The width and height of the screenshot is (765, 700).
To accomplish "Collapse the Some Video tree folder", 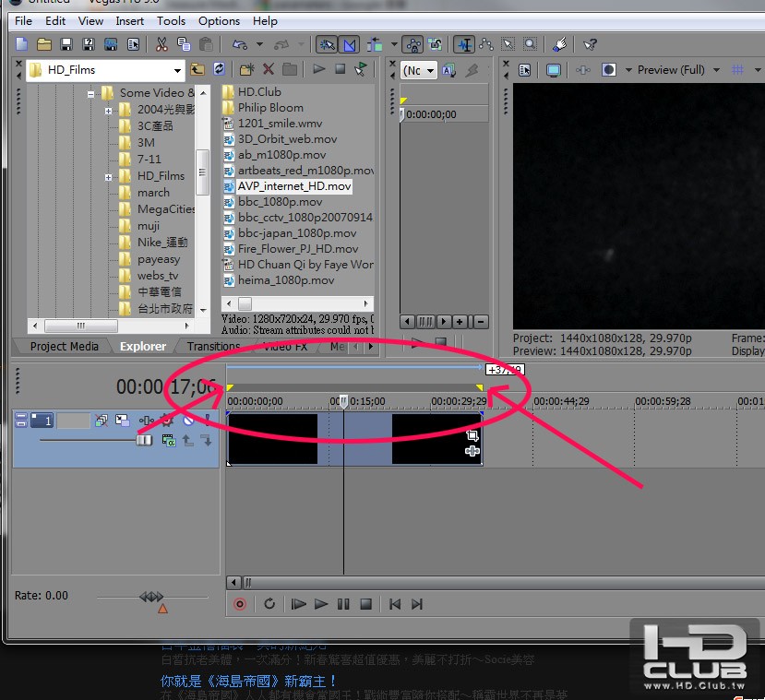I will tap(90, 94).
